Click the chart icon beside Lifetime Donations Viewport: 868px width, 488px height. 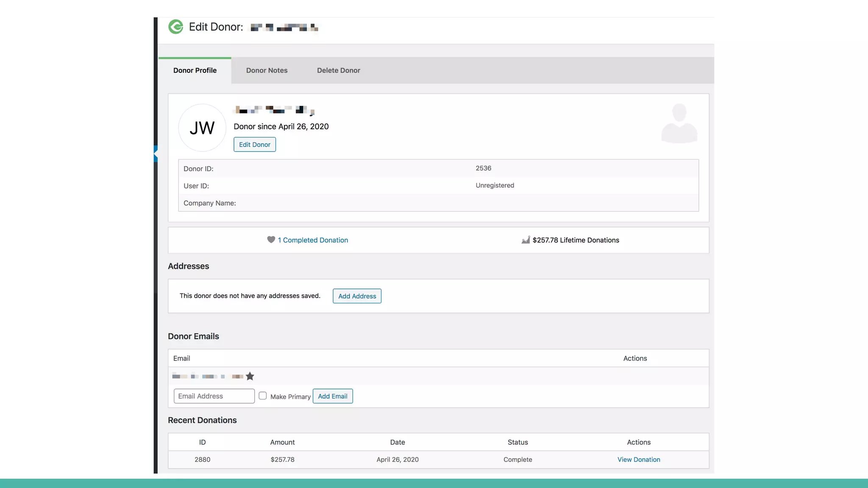(x=526, y=240)
